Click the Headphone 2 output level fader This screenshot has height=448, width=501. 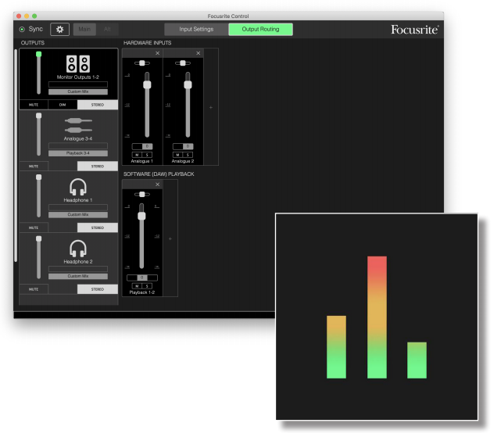click(x=38, y=257)
